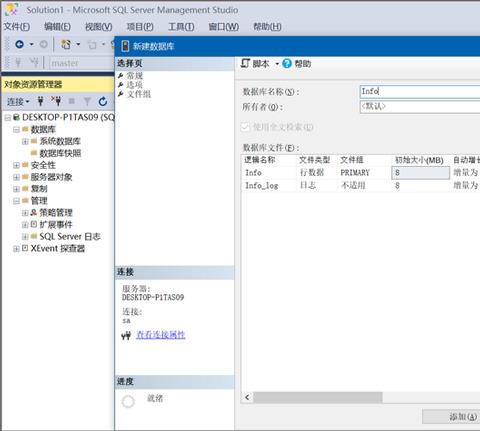Click the 所有者 field showing <默认>

click(420, 107)
